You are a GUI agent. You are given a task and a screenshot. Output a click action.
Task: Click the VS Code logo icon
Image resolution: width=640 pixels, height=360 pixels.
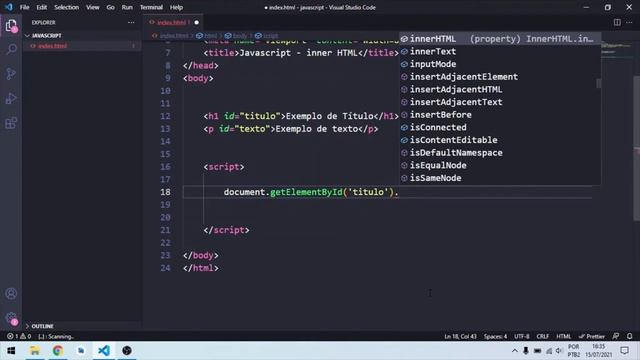(x=9, y=7)
